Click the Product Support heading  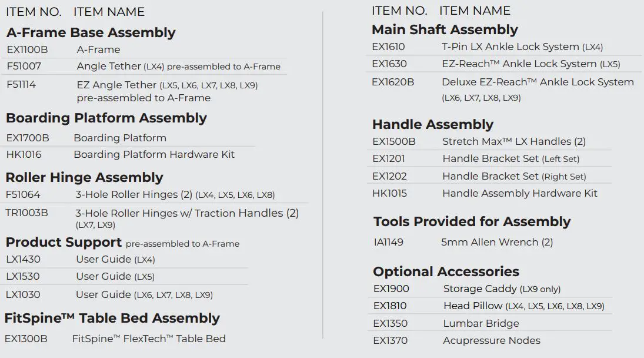(x=64, y=242)
